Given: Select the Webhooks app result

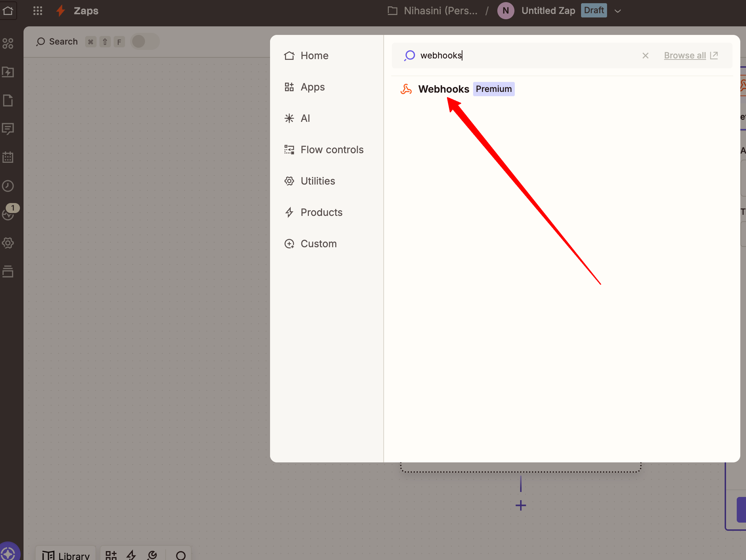Looking at the screenshot, I should pos(444,89).
